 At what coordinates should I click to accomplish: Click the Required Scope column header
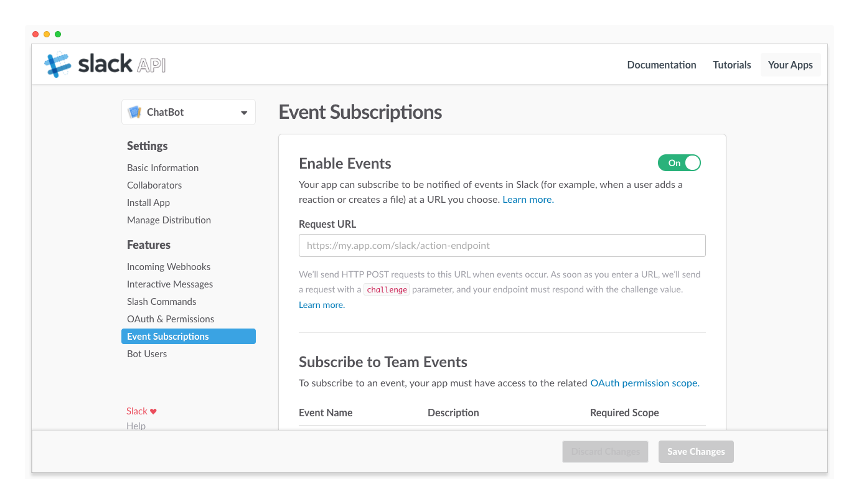[x=624, y=413]
